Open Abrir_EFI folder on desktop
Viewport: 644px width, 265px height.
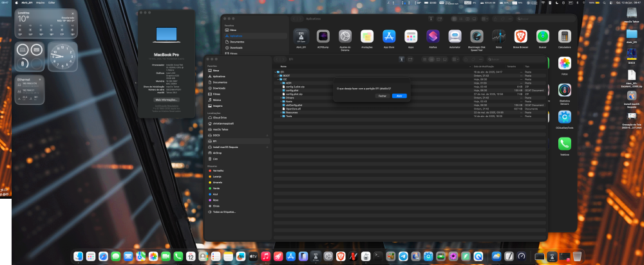point(632,35)
